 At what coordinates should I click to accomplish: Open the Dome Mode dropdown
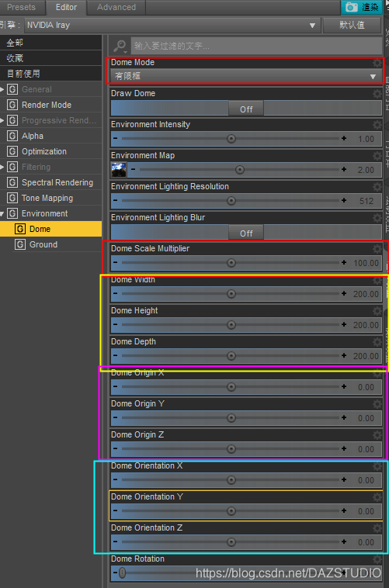point(246,76)
